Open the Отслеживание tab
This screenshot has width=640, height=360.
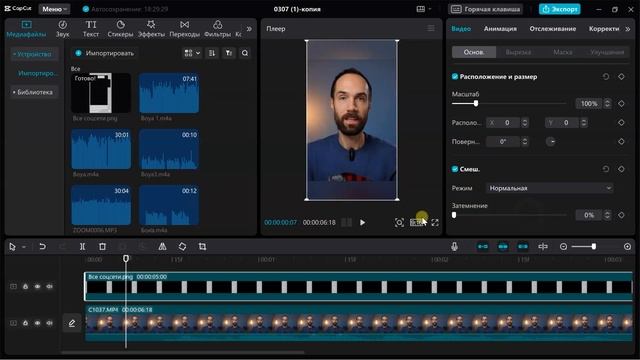coord(553,29)
